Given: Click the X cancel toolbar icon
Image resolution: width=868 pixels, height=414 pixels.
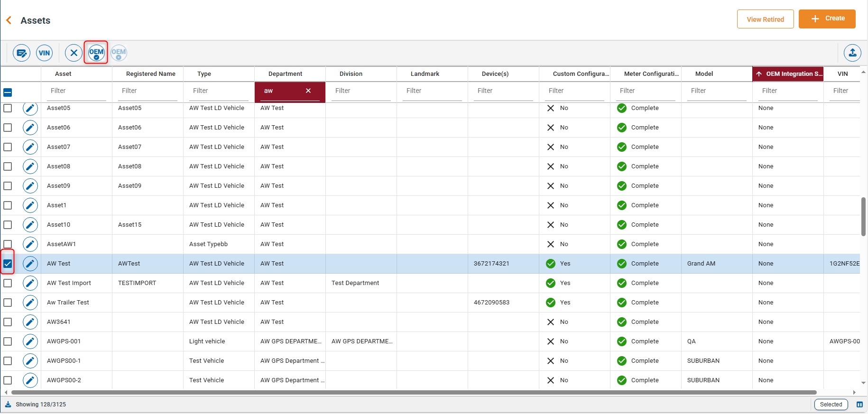Looking at the screenshot, I should 74,53.
